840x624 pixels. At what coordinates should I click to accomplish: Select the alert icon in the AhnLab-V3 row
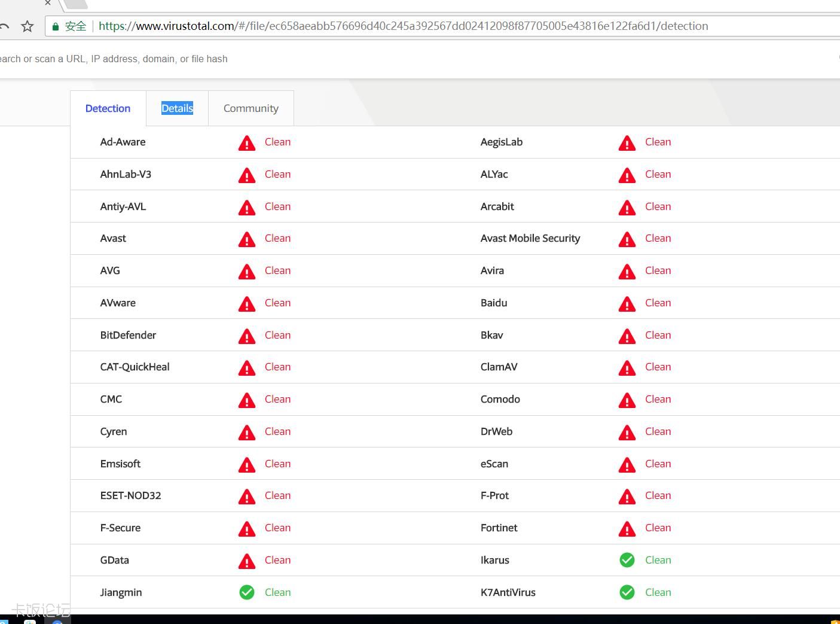[247, 175]
